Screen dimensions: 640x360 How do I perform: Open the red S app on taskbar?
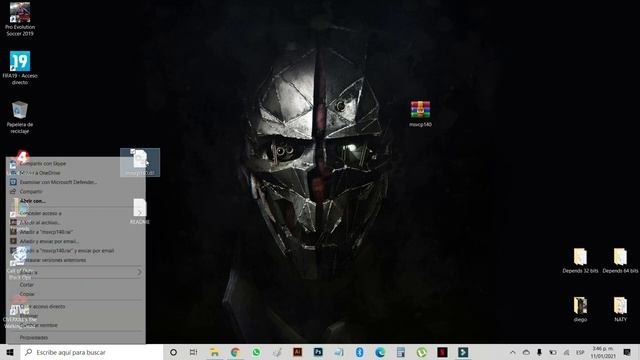click(x=442, y=352)
